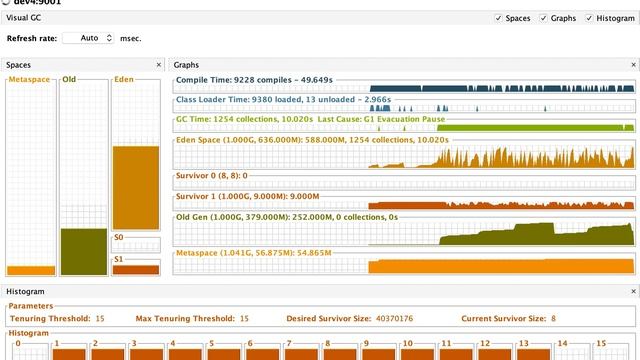This screenshot has height=360, width=640.
Task: Click the Current Survivor Size value 8
Action: click(x=553, y=318)
